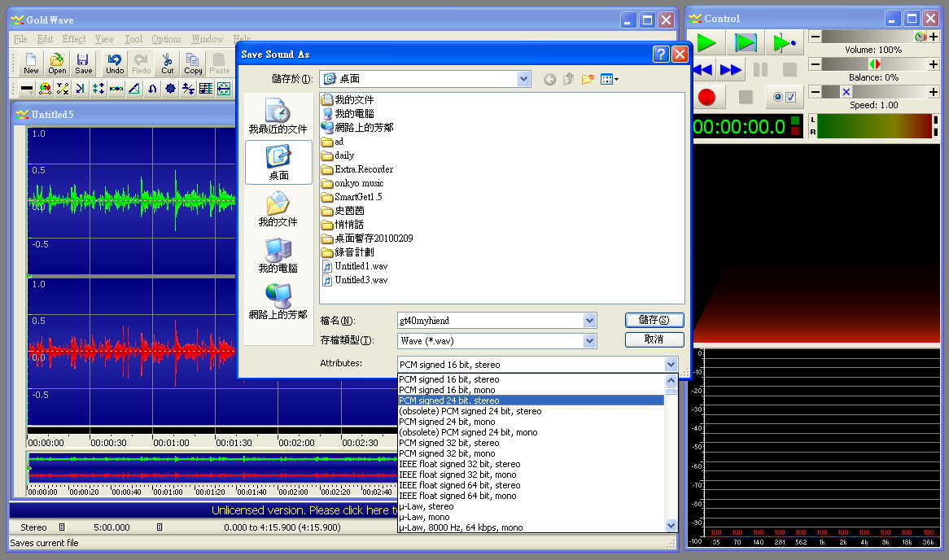
Task: Click the blue-yellow waveform effect icon
Action: [x=116, y=89]
